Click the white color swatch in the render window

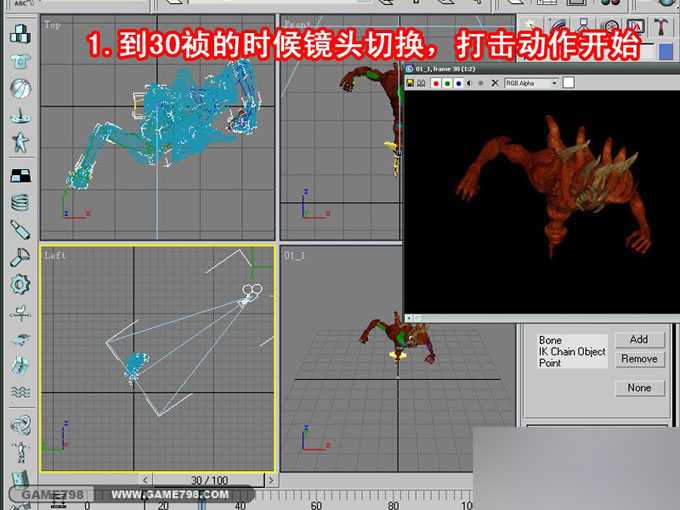pos(569,83)
